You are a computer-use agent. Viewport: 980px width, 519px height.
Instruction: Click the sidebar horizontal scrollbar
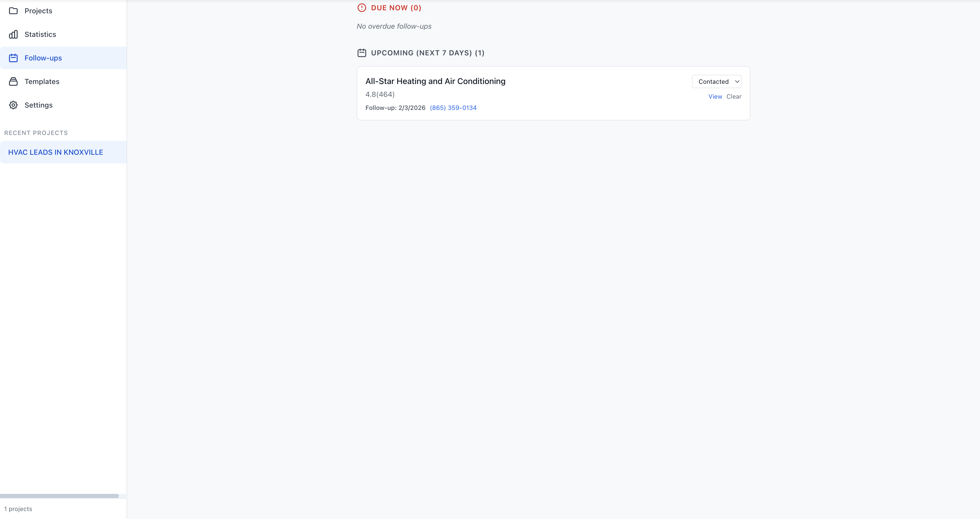coord(59,496)
